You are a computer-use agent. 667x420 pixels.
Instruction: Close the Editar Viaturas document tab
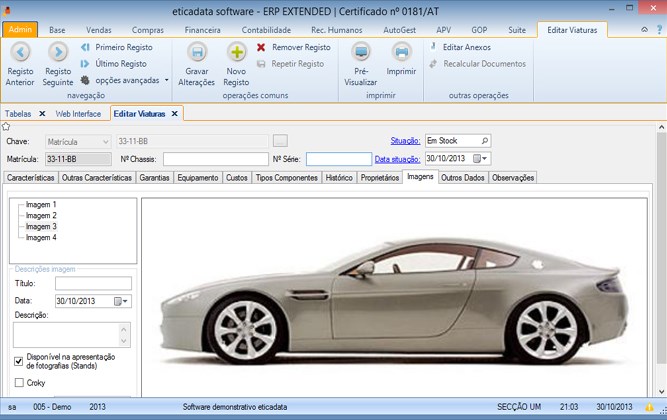click(x=174, y=114)
